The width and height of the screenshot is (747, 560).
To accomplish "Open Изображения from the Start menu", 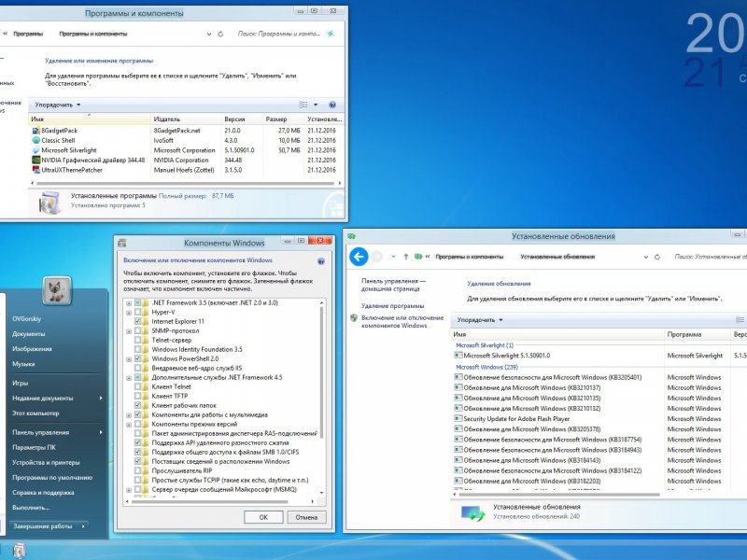I will (32, 349).
